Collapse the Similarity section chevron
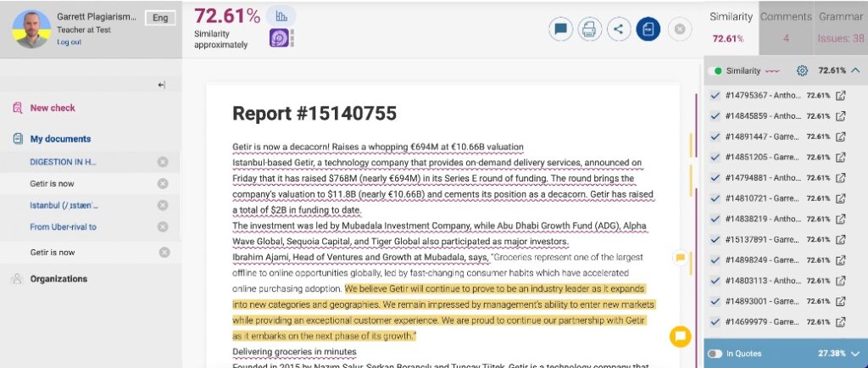Screen dimensions: 868x368 point(855,70)
